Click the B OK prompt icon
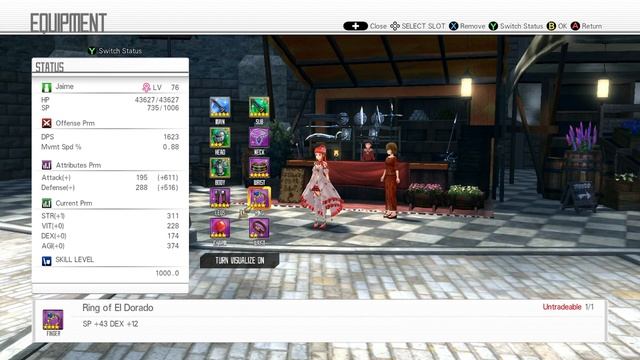640x360 pixels. coord(551,26)
